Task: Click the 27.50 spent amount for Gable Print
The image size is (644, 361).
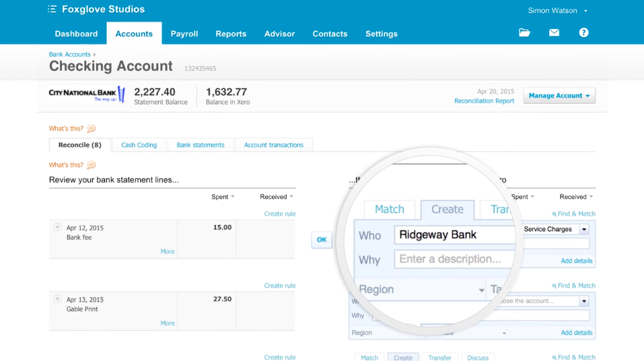Action: (222, 299)
